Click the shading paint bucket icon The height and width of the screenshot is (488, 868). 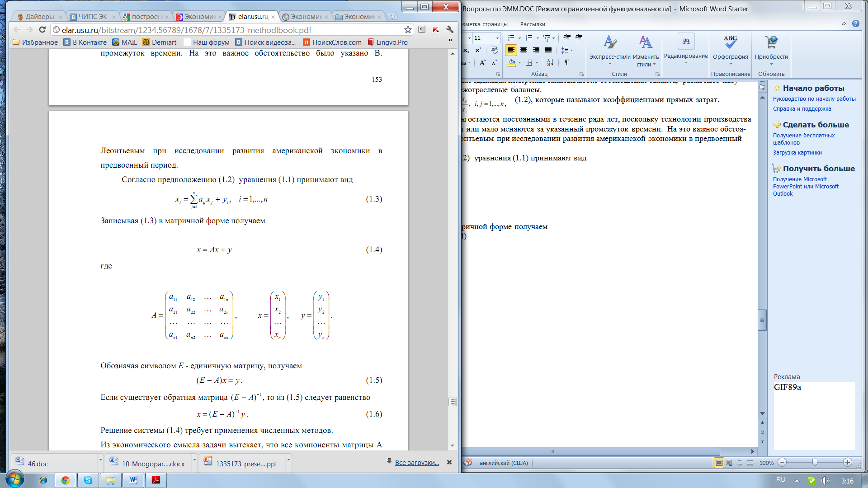point(511,62)
